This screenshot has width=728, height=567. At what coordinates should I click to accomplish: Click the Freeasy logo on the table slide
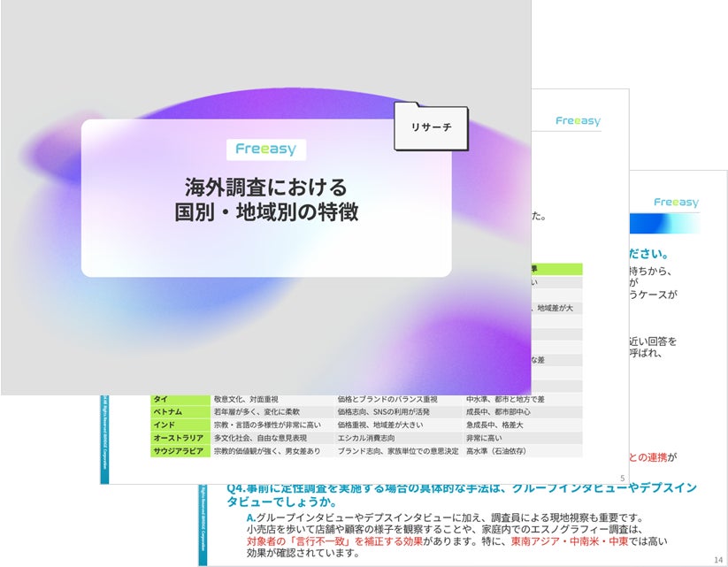coord(578,121)
